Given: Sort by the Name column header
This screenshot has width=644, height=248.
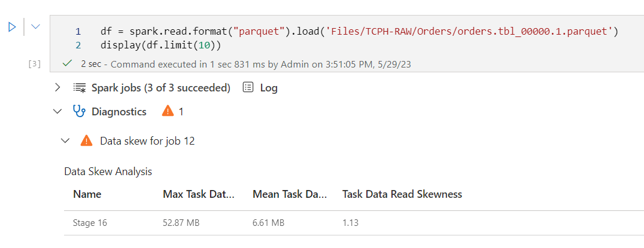Looking at the screenshot, I should point(87,194).
